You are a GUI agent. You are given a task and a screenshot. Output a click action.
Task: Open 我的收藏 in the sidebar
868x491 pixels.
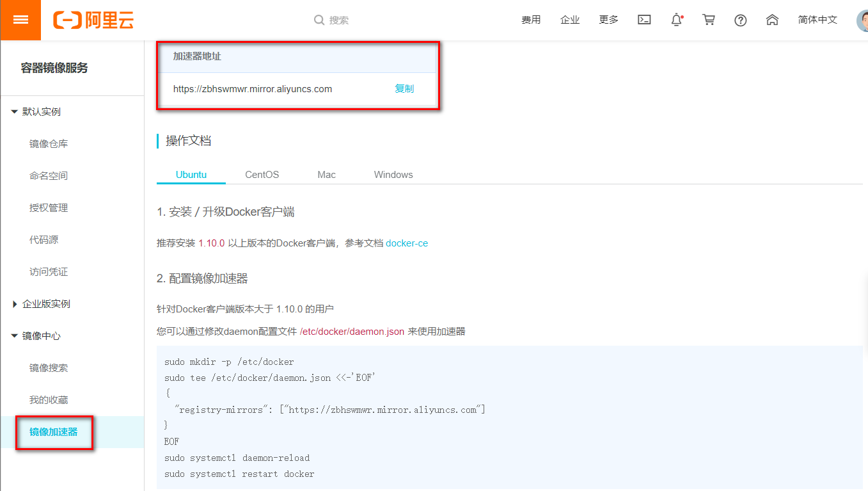(49, 400)
